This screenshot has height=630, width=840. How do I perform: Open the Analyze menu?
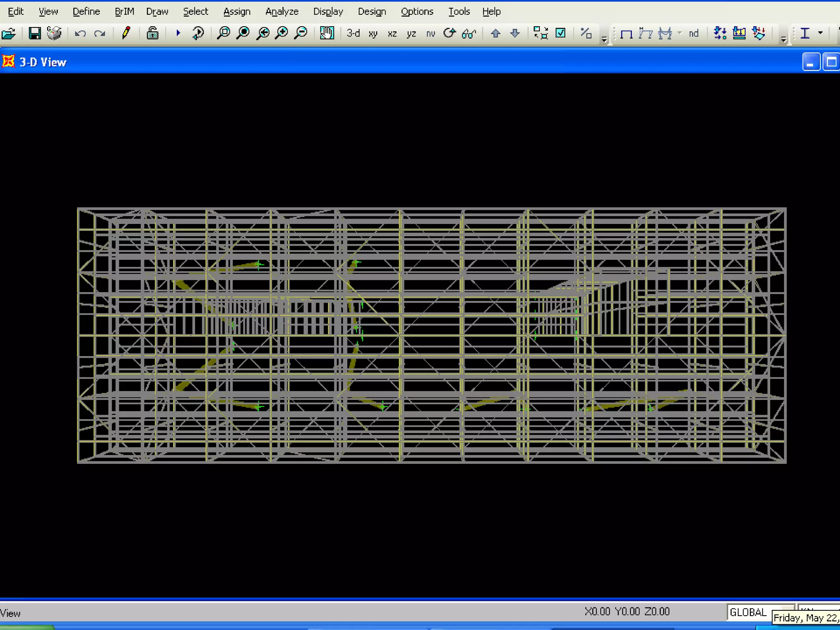(x=282, y=11)
